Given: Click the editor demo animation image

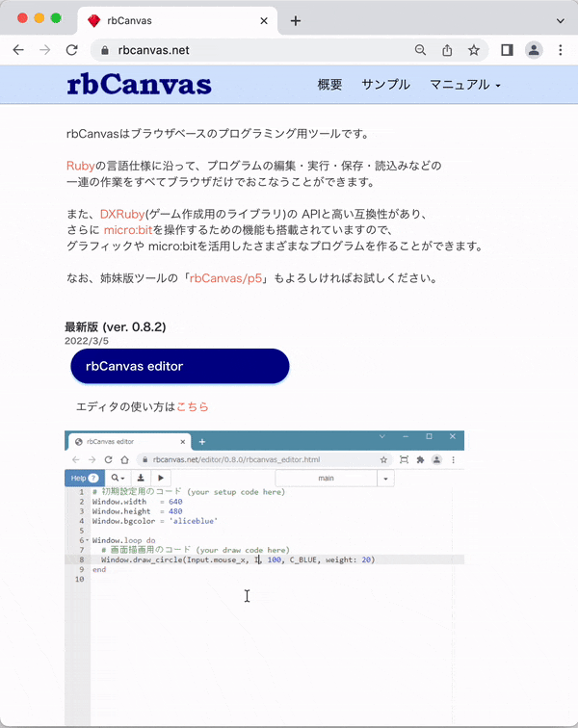Looking at the screenshot, I should tap(264, 578).
